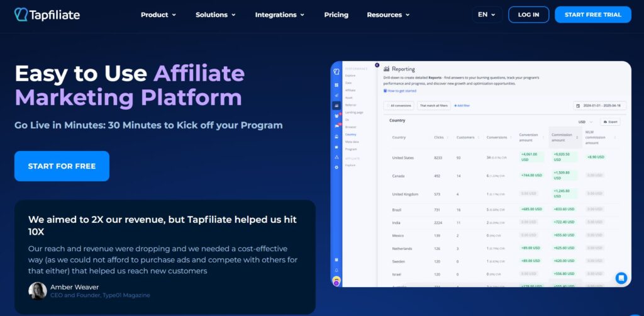Viewport: 644px width, 316px height.
Task: Click Amber Weaver's profile photo
Action: click(38, 291)
